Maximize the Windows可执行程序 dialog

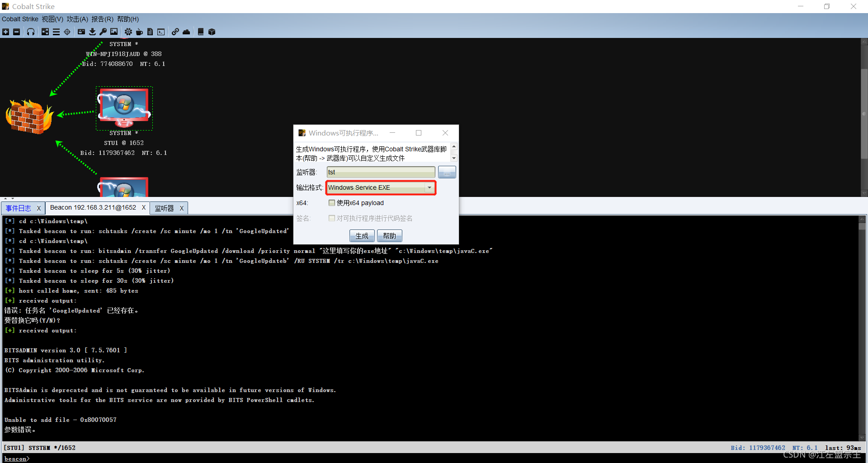tap(419, 133)
